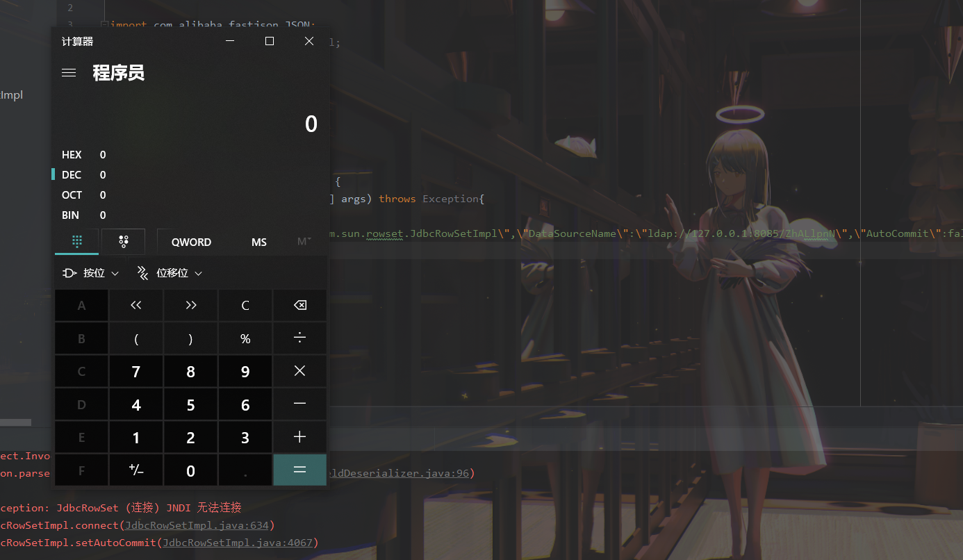The image size is (963, 560).
Task: Click digit 2 on keypad
Action: pos(191,437)
